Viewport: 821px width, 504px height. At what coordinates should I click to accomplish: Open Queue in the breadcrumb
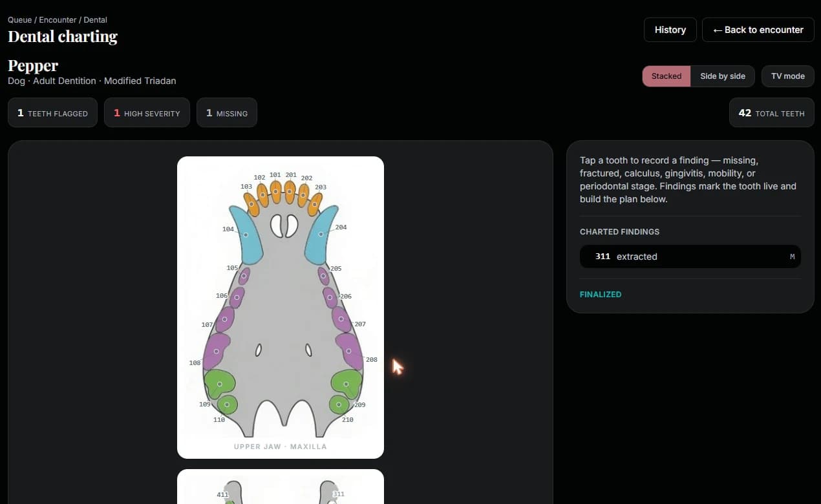pyautogui.click(x=19, y=20)
